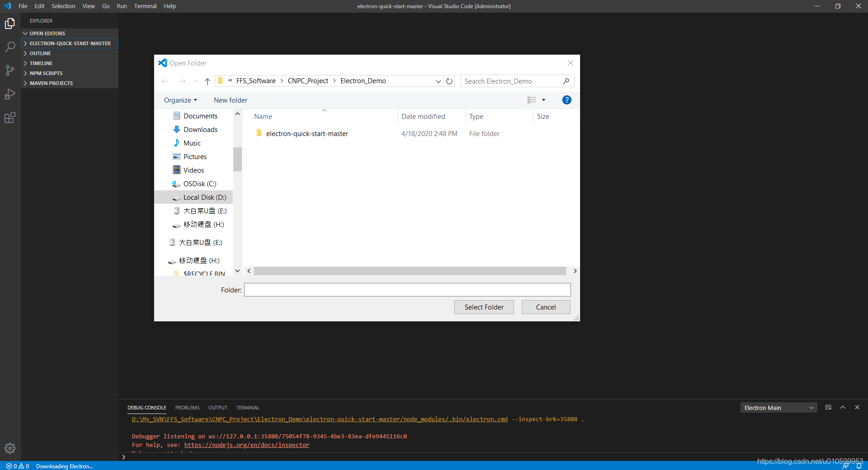The height and width of the screenshot is (470, 868).
Task: Collapse the Open Editors section
Action: [70, 33]
